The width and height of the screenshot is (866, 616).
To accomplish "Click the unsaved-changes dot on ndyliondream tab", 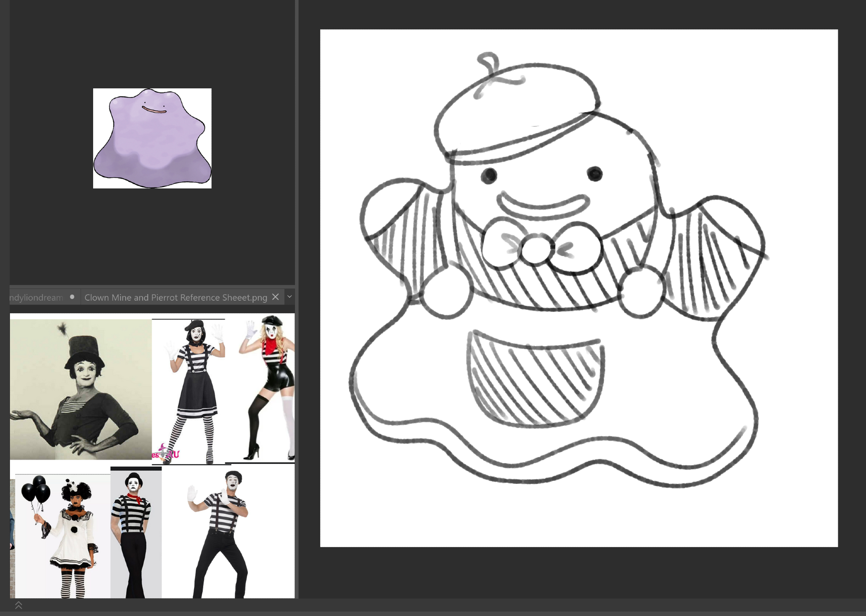I will click(x=72, y=297).
